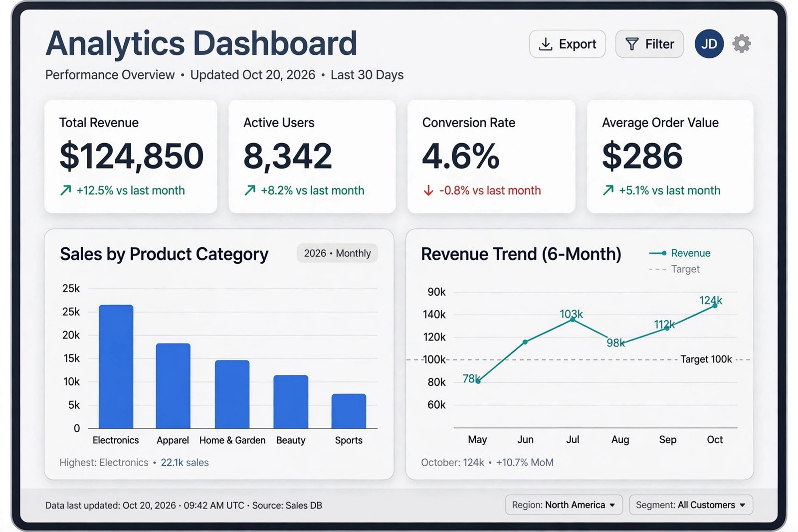Open the 2026 • Monthly period selector
This screenshot has width=798, height=532.
(337, 253)
